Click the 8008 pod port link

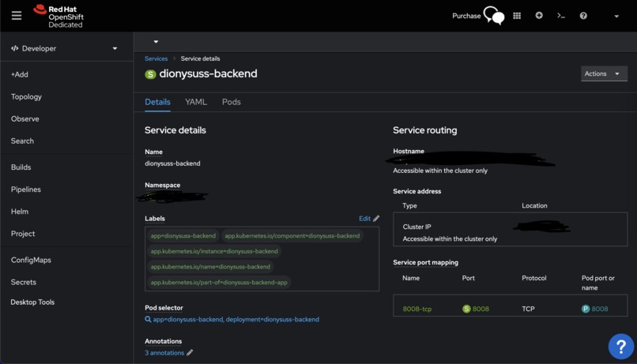[600, 309]
